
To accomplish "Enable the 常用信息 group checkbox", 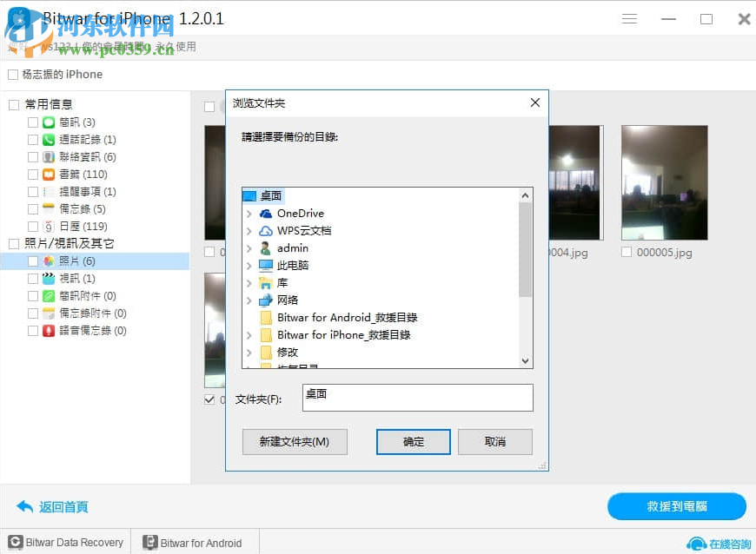I will [13, 103].
